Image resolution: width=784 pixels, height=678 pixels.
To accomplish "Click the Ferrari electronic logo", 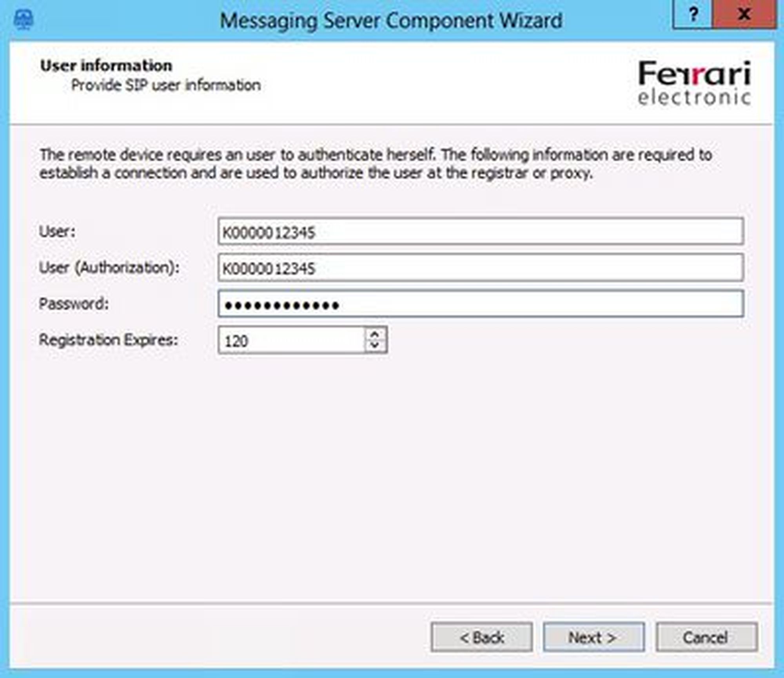I will (694, 83).
